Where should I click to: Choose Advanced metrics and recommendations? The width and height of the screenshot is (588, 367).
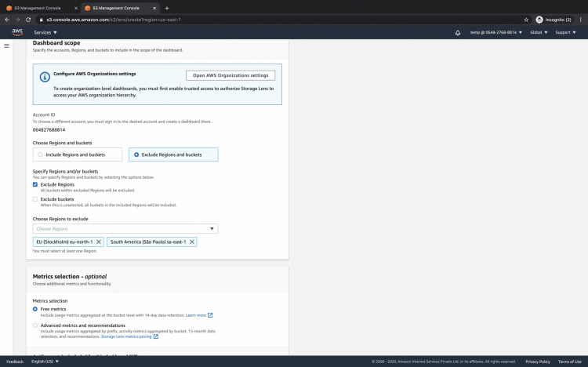coord(35,325)
